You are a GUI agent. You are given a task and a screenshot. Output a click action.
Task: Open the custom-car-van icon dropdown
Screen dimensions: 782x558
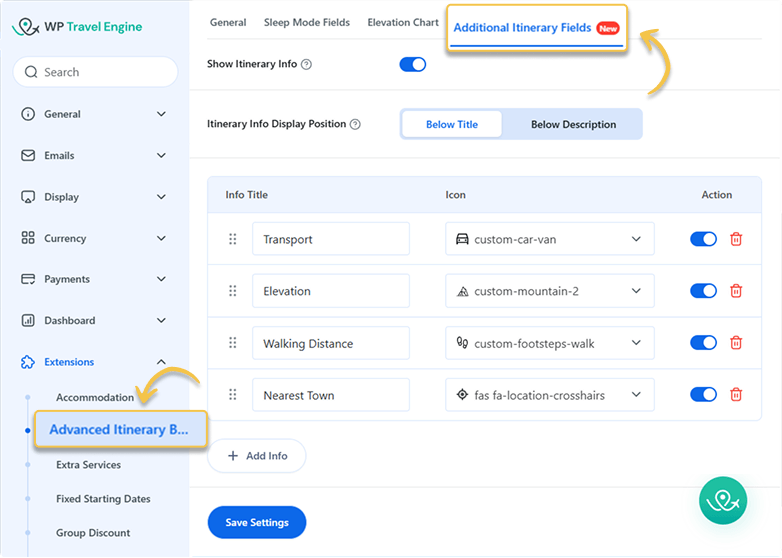[x=549, y=239]
